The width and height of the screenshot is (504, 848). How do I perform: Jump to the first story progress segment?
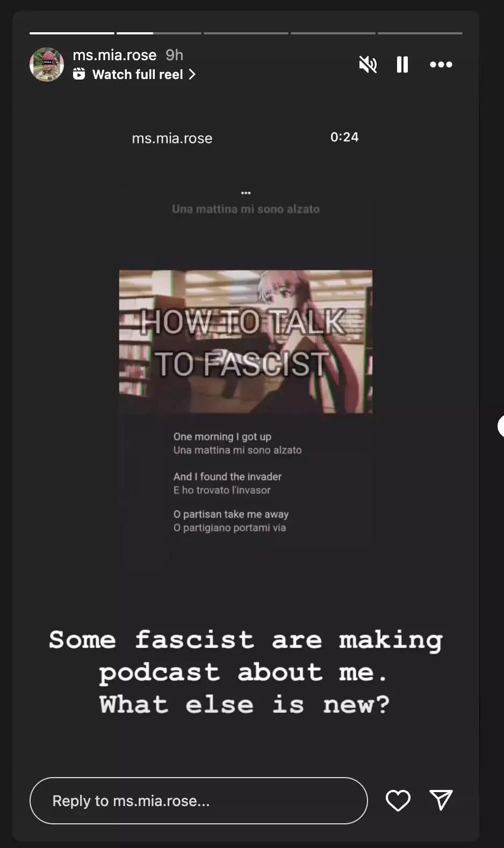pyautogui.click(x=72, y=33)
